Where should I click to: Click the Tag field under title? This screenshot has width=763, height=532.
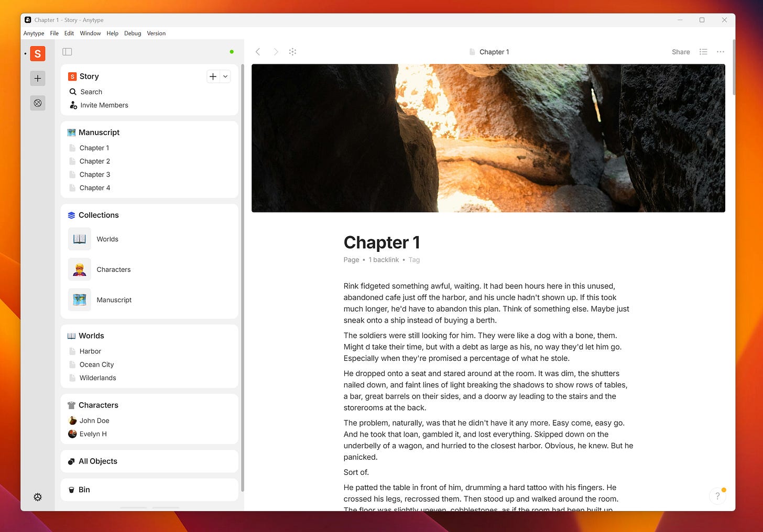click(x=414, y=260)
